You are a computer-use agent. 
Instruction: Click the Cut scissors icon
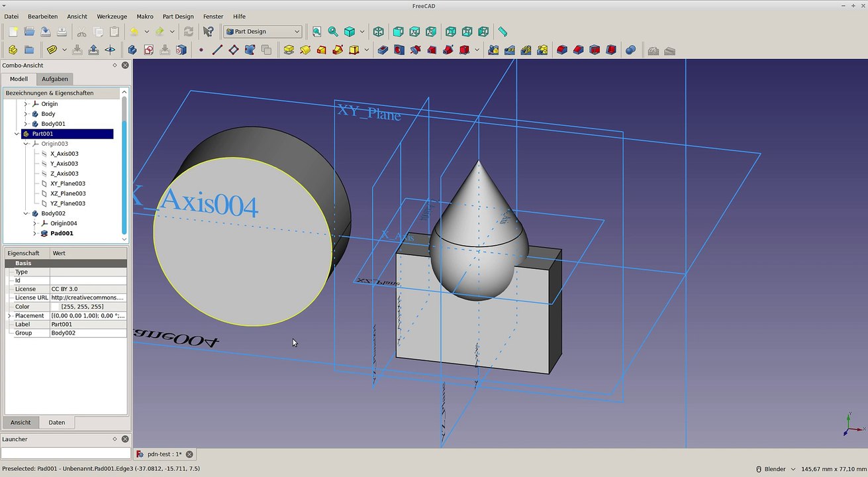pyautogui.click(x=81, y=31)
